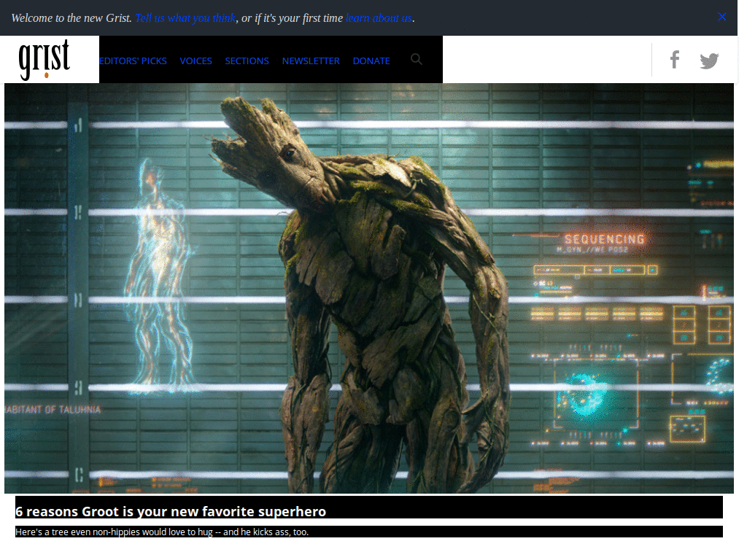The image size is (747, 560).
Task: Select the 'Here's a tree even non-hippies' subtitle
Action: (162, 532)
